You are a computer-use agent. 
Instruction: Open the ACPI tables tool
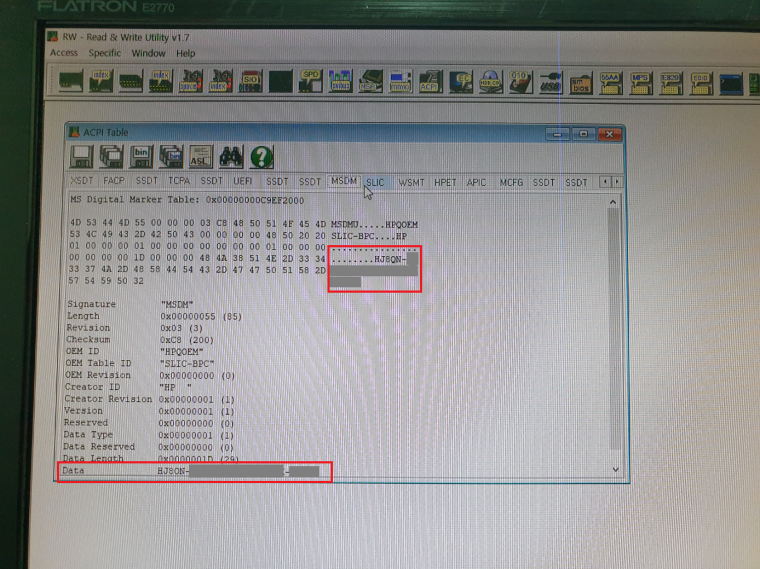[x=430, y=81]
